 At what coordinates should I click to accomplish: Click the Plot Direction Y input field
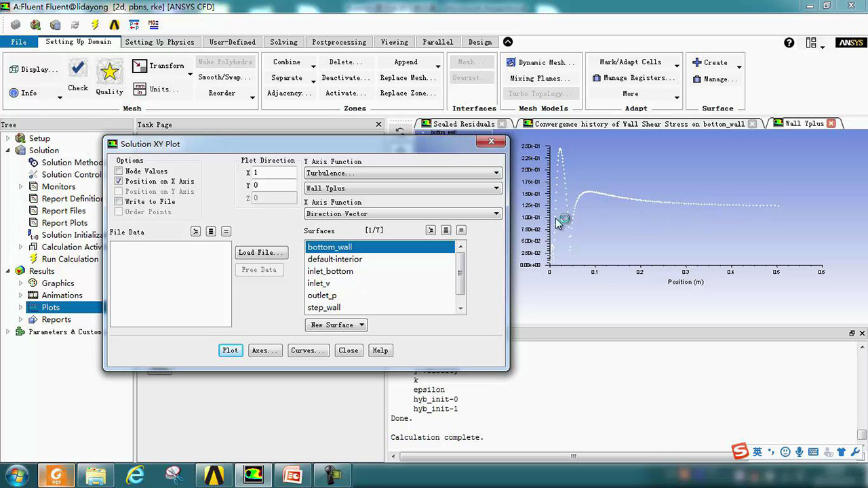(275, 185)
